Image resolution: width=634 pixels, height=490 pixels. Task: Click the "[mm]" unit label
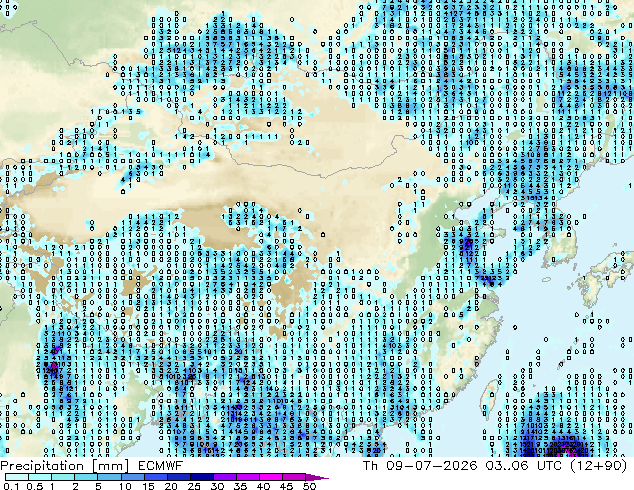[110, 466]
